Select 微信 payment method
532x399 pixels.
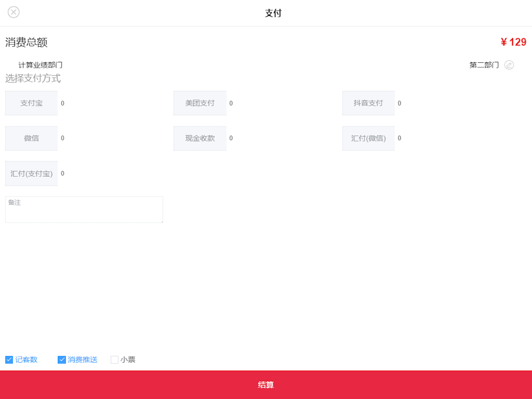[31, 138]
